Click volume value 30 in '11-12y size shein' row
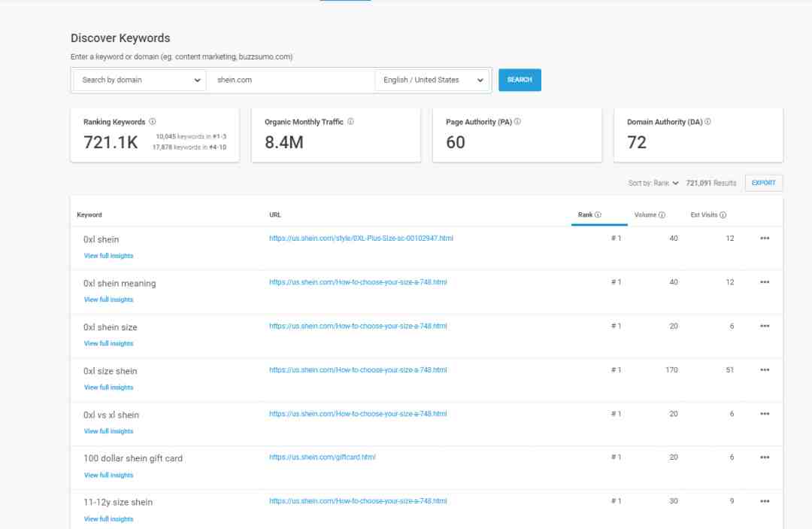The width and height of the screenshot is (812, 529). coord(674,502)
